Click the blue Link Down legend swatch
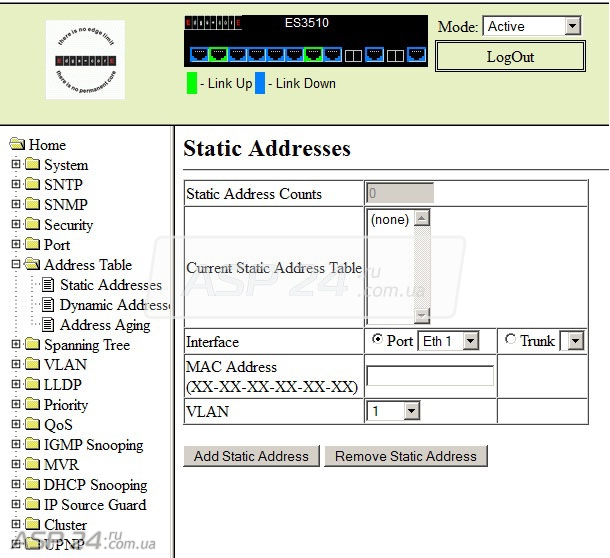The width and height of the screenshot is (610, 558). (x=260, y=83)
